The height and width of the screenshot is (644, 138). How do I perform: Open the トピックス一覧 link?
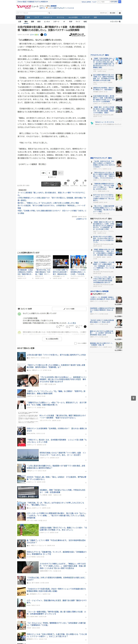[115, 21]
